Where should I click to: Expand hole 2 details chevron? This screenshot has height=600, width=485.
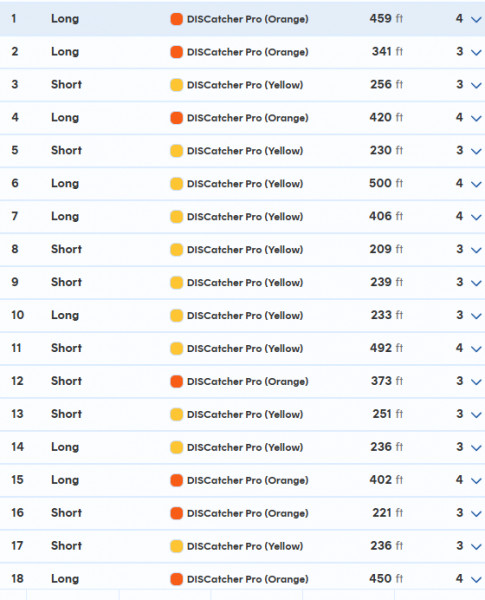coord(476,52)
